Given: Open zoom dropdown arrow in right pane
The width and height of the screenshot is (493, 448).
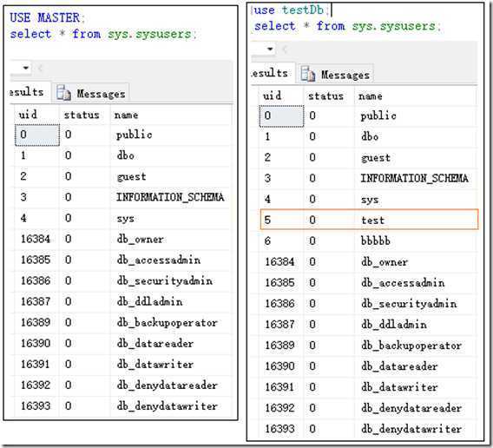Looking at the screenshot, I should (270, 49).
